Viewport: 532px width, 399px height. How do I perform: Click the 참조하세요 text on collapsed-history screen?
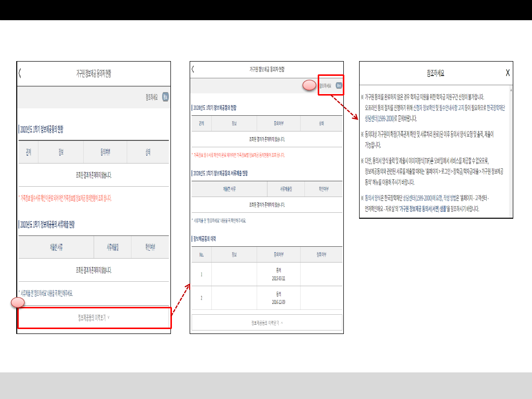151,97
